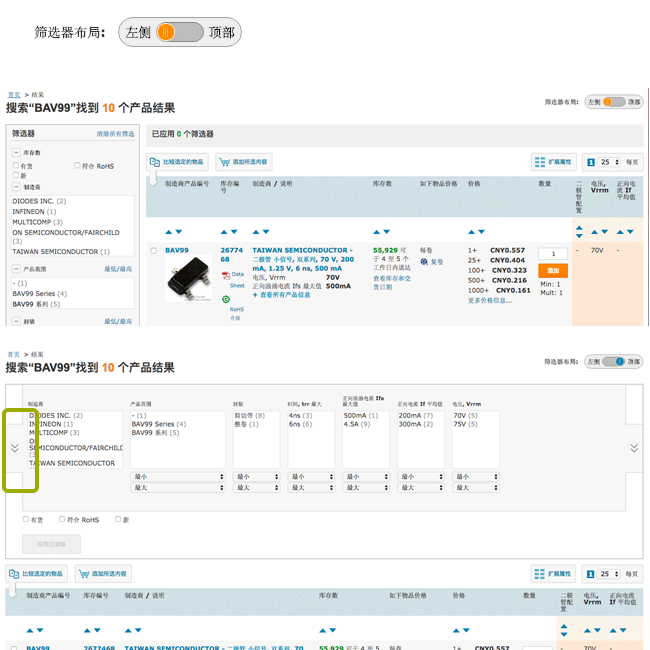The height and width of the screenshot is (650, 650).
Task: Select 70V (5) in the 电压 Vrrm list
Action: point(466,415)
